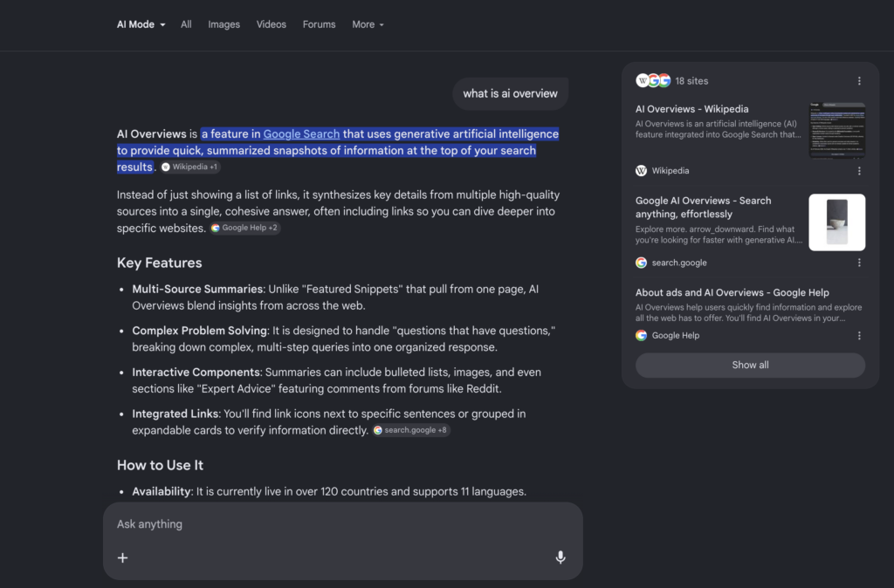This screenshot has width=894, height=588.
Task: Open the Wikipedia +1 source chip
Action: (189, 167)
